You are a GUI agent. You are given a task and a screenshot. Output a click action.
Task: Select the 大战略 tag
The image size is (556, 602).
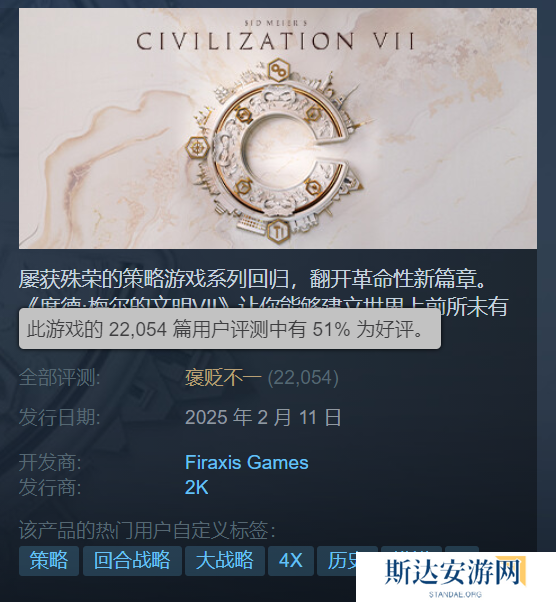click(225, 561)
